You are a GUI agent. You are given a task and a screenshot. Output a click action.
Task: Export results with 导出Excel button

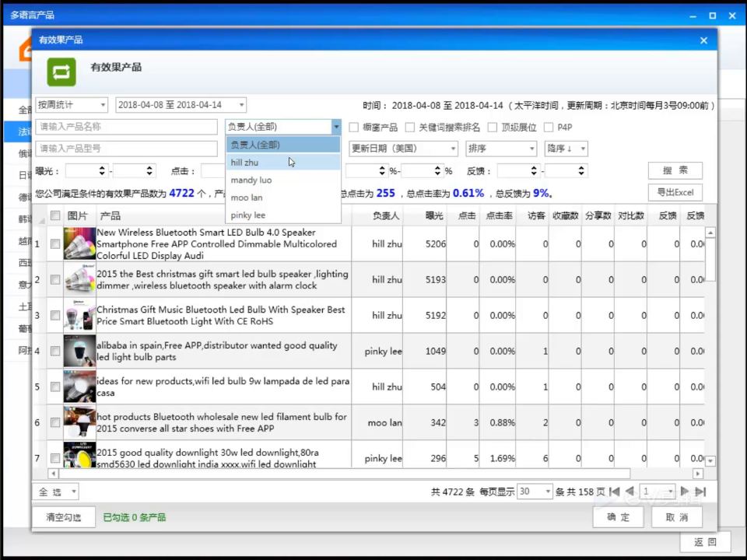[x=675, y=192]
